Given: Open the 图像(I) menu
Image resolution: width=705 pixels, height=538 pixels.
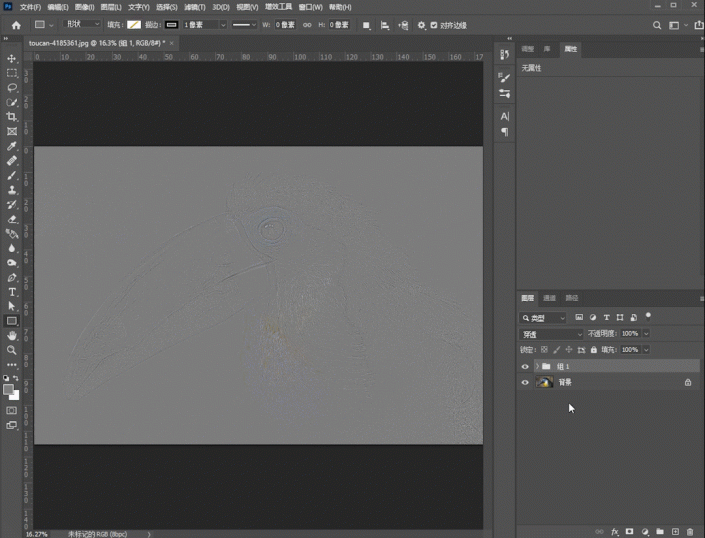Looking at the screenshot, I should (x=84, y=7).
